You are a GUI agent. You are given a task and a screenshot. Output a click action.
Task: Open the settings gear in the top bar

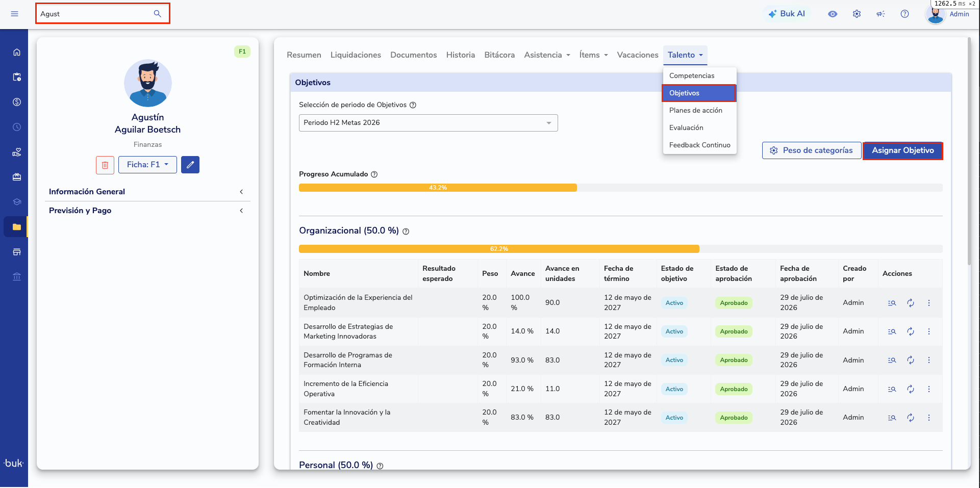coord(857,14)
